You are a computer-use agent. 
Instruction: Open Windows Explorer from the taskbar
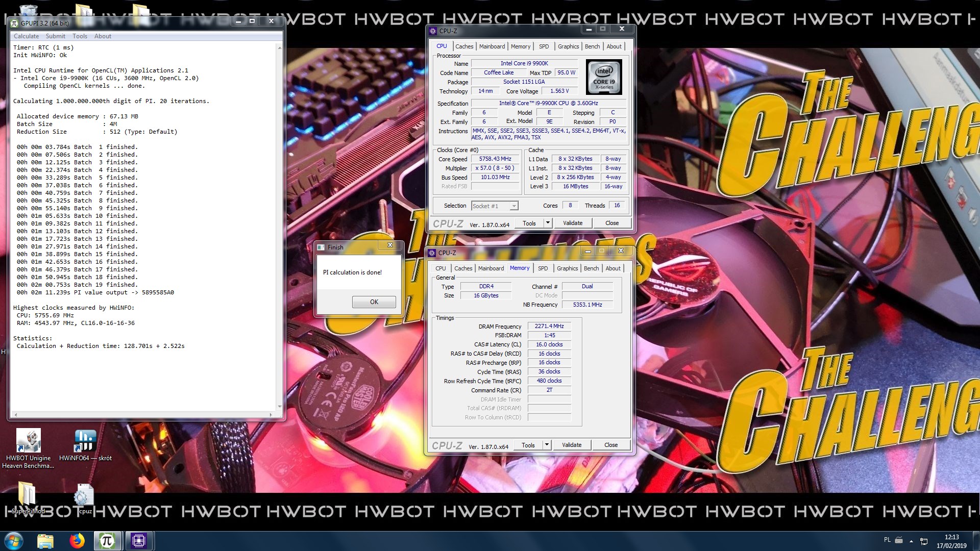(x=45, y=540)
